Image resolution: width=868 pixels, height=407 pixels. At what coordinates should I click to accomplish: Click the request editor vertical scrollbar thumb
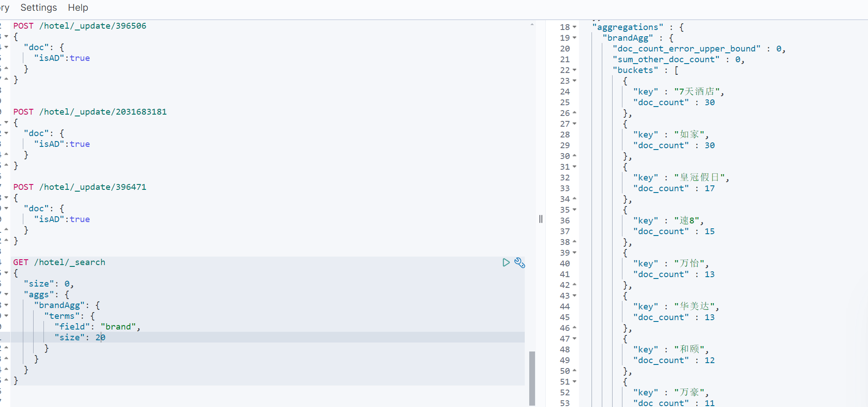coord(532,378)
